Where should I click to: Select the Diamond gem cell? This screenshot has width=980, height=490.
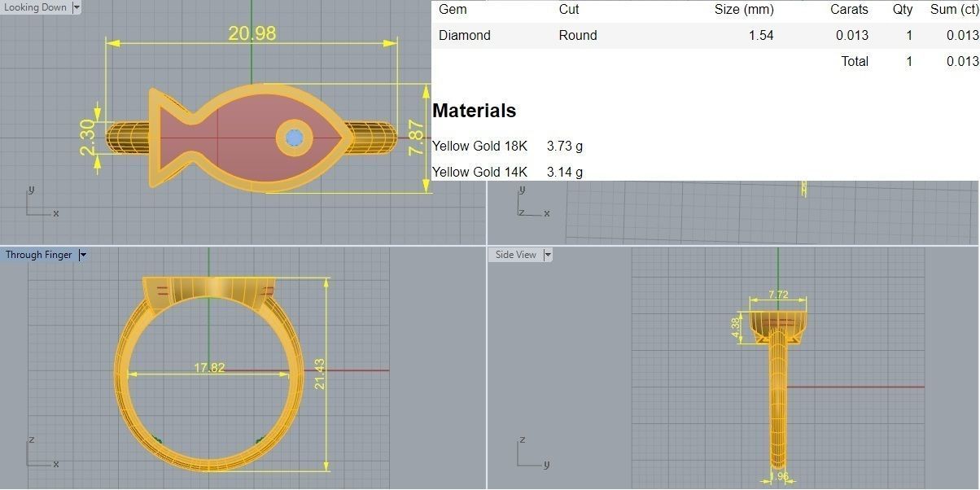[465, 35]
